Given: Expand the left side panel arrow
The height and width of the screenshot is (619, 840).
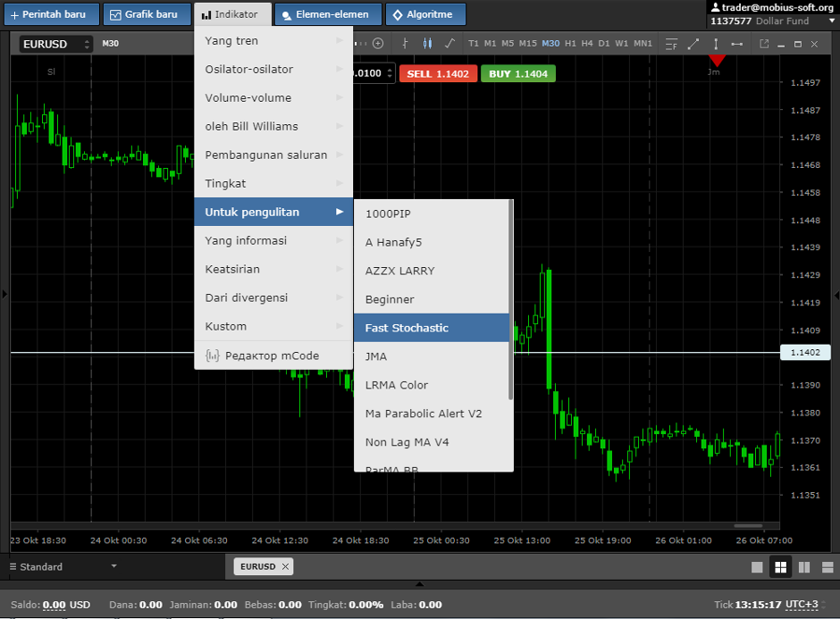Looking at the screenshot, I should pos(4,294).
